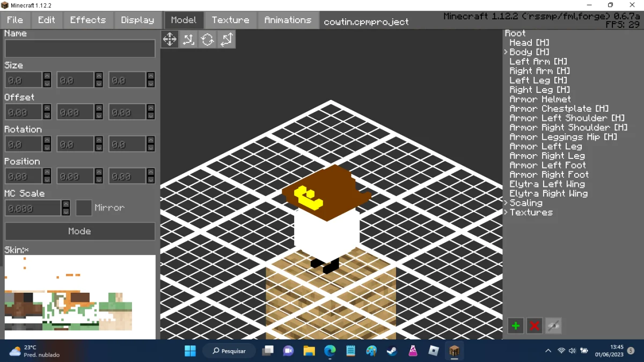The width and height of the screenshot is (644, 362).
Task: Expand the Body tree node
Action: 506,52
